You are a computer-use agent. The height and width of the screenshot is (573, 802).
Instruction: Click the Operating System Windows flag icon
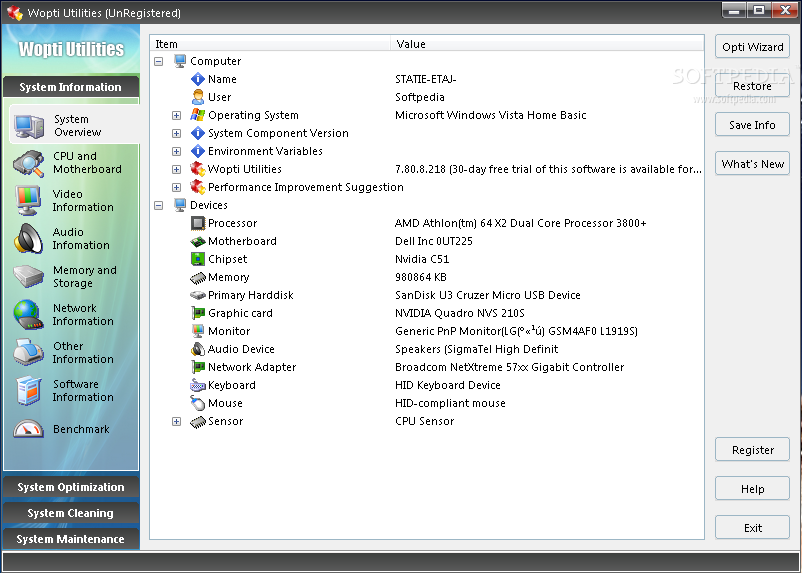197,115
